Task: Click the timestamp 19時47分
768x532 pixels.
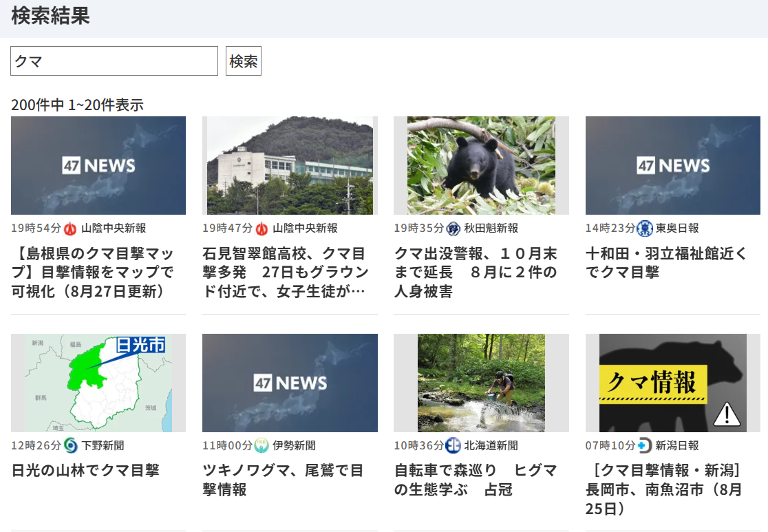Action: 228,228
